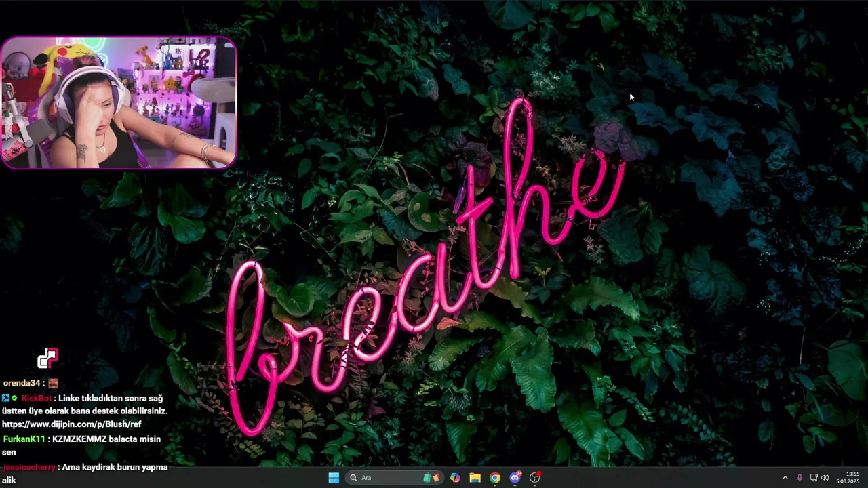This screenshot has width=868, height=488.
Task: Open File Explorer from the taskbar
Action: click(475, 478)
